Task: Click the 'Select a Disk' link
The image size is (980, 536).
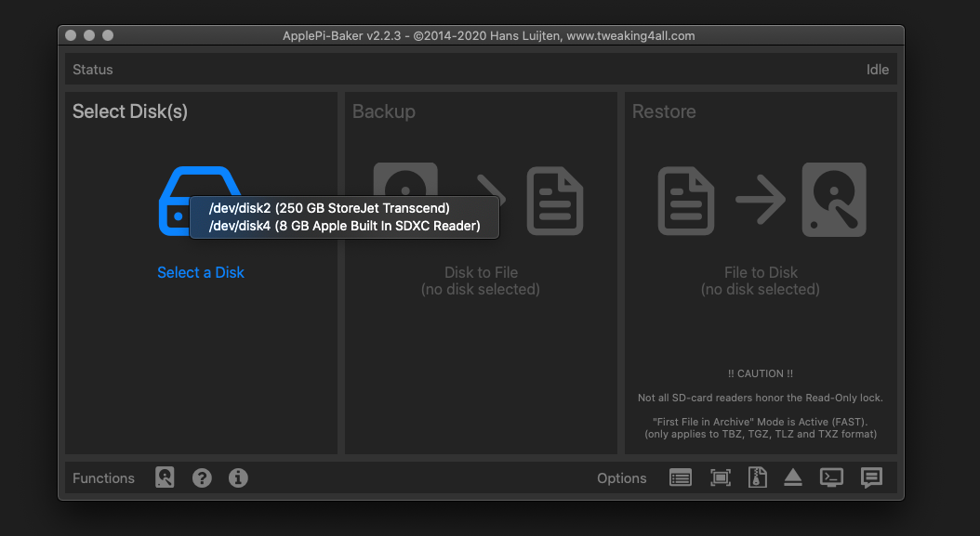Action: [201, 272]
